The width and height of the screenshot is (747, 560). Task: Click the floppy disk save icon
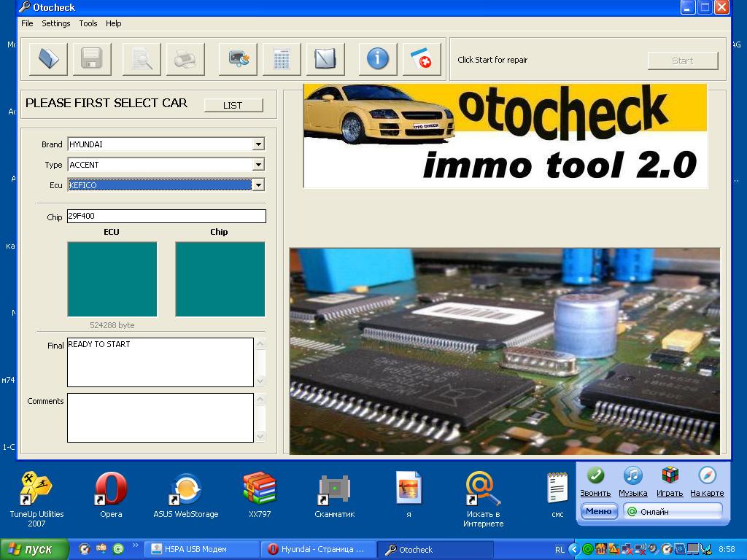pyautogui.click(x=92, y=59)
